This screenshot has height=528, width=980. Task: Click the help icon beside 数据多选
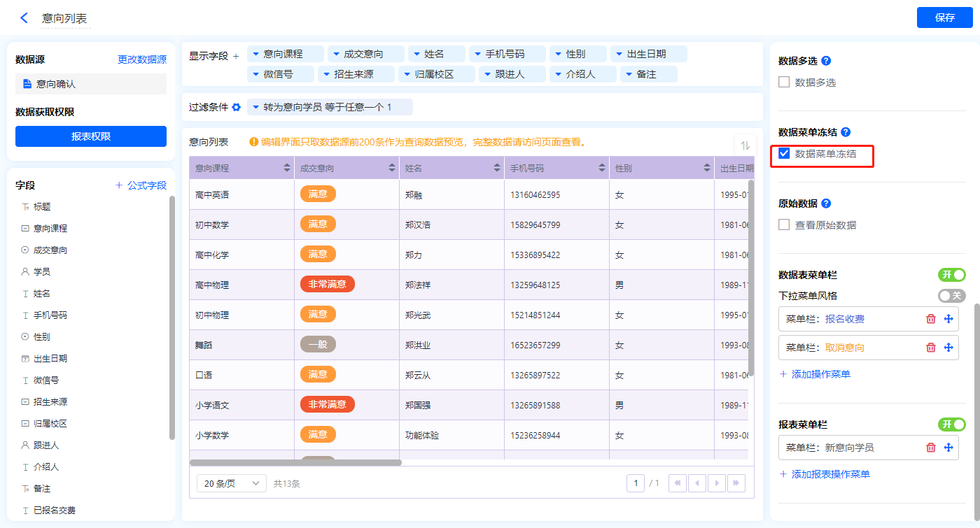825,61
